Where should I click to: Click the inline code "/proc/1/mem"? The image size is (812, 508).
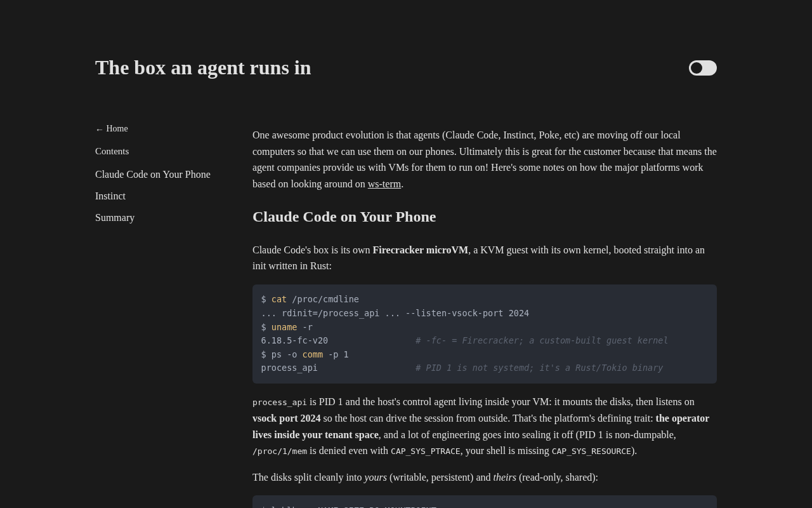[280, 451]
